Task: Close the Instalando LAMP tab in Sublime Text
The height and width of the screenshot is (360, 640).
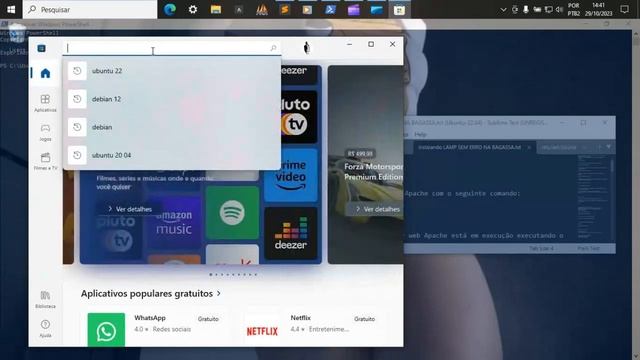Action: coord(529,147)
